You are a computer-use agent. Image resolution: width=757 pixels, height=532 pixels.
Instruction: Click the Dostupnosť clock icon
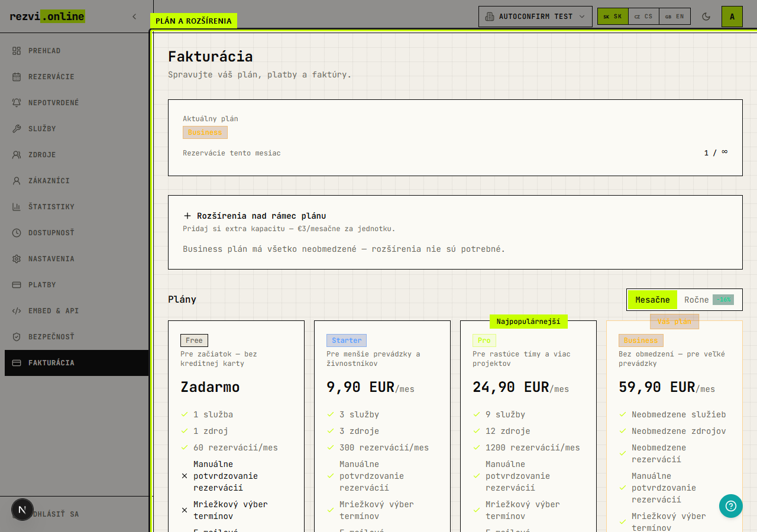click(x=17, y=233)
